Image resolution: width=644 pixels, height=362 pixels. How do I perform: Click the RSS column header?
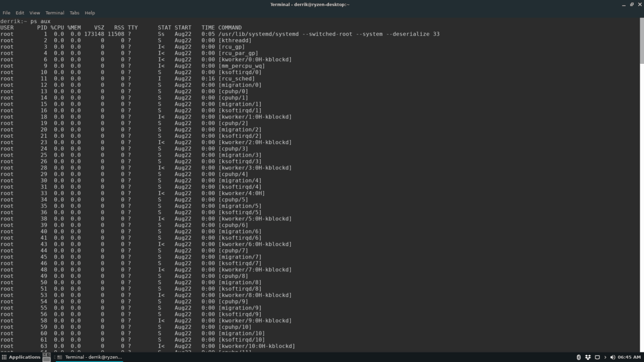pyautogui.click(x=119, y=27)
